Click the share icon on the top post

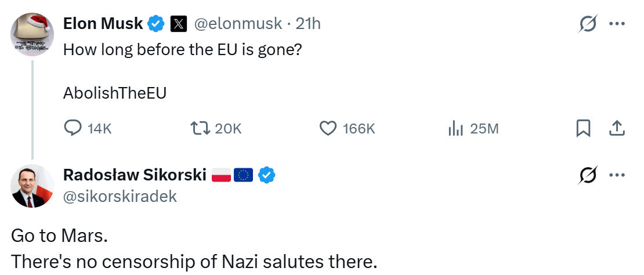tap(617, 128)
